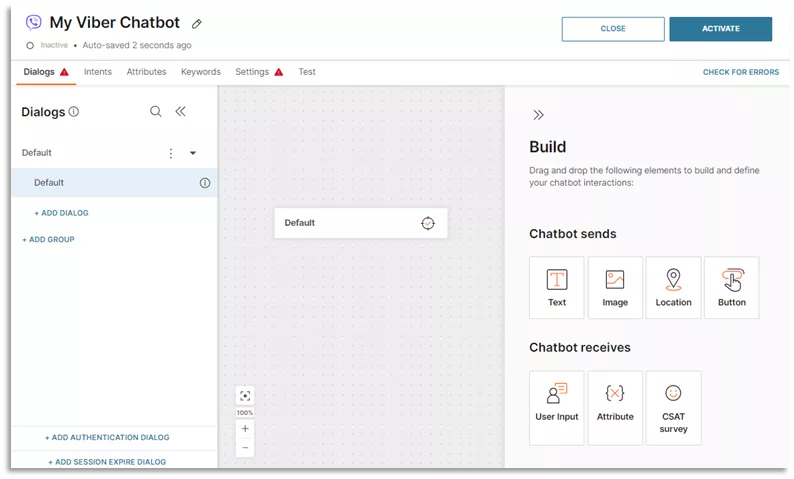Click Check for Errors link
Viewport: 794px width, 479px height.
click(x=741, y=72)
